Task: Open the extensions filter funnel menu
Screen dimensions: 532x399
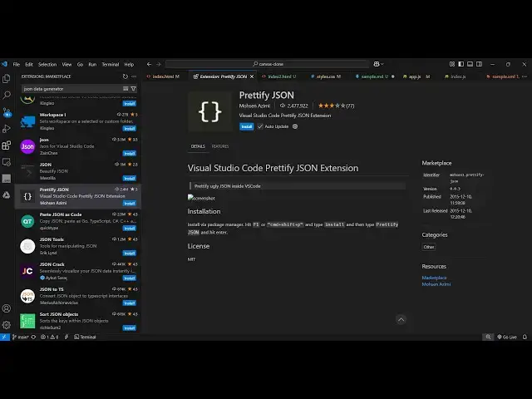Action: pos(133,89)
